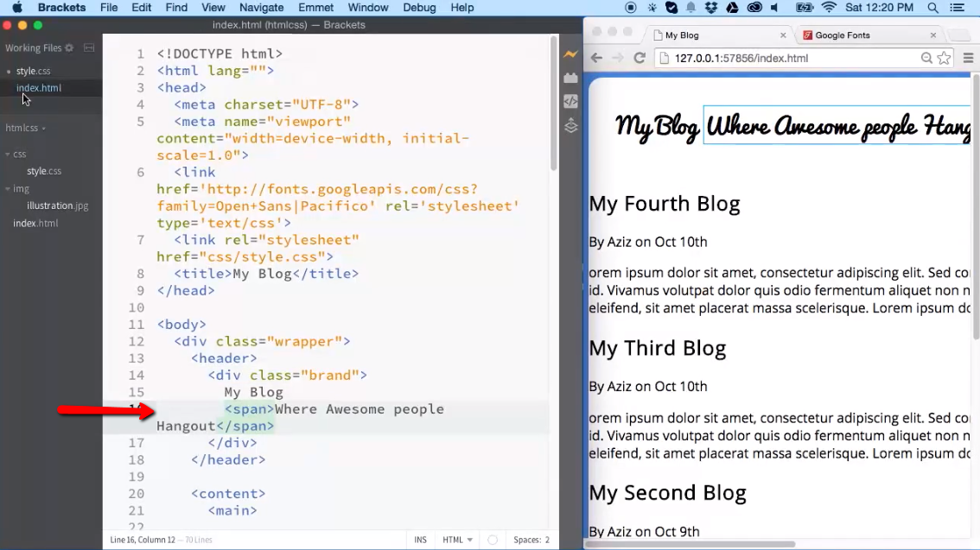Viewport: 980px width, 550px height.
Task: Select illustration.jpg in the img folder
Action: [x=57, y=205]
